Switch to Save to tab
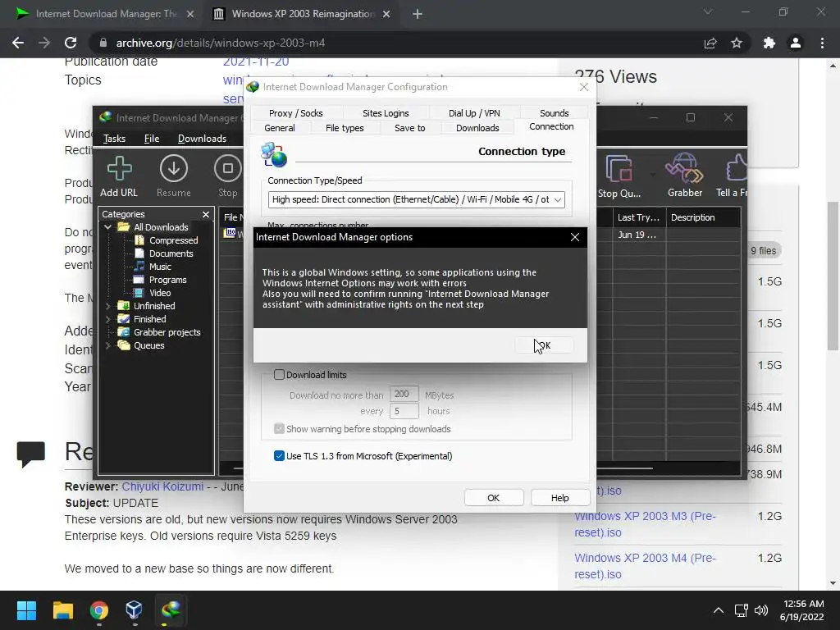 click(410, 128)
